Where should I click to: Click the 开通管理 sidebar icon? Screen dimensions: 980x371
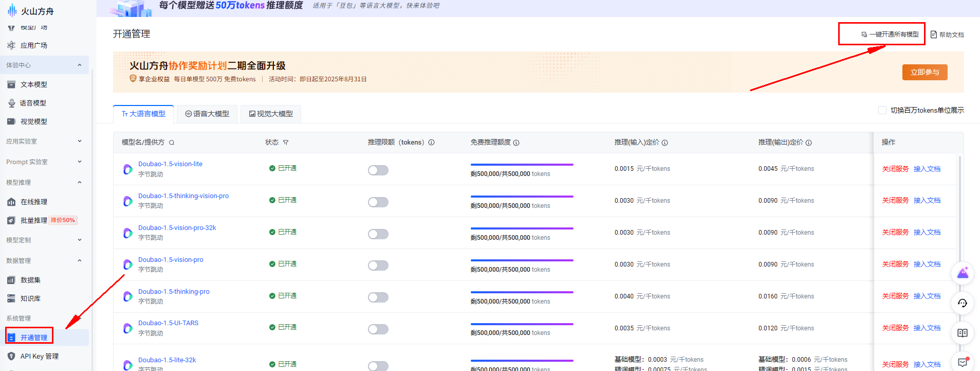11,338
